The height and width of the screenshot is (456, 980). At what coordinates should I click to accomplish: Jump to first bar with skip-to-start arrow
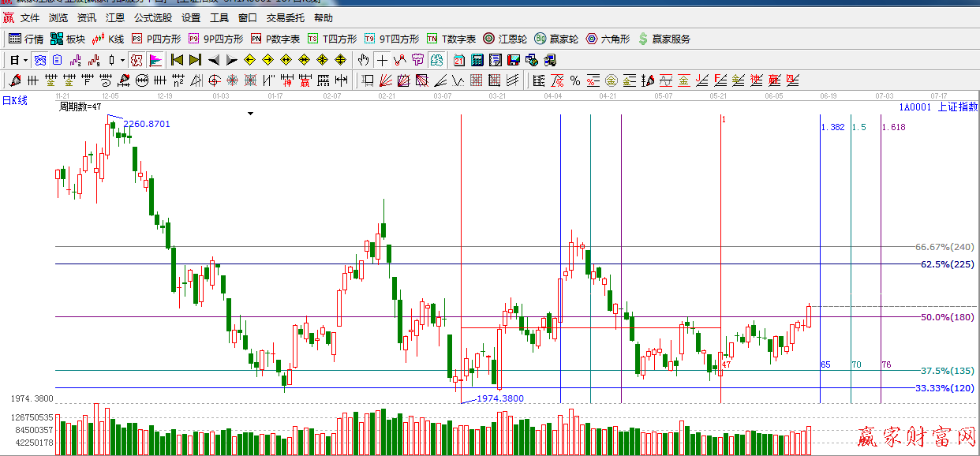click(177, 60)
